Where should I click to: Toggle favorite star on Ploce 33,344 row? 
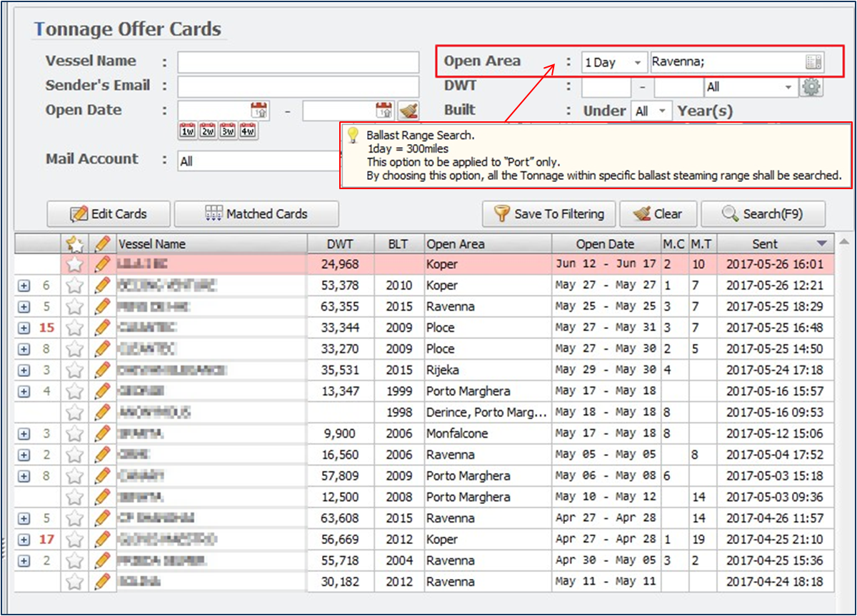click(x=74, y=328)
